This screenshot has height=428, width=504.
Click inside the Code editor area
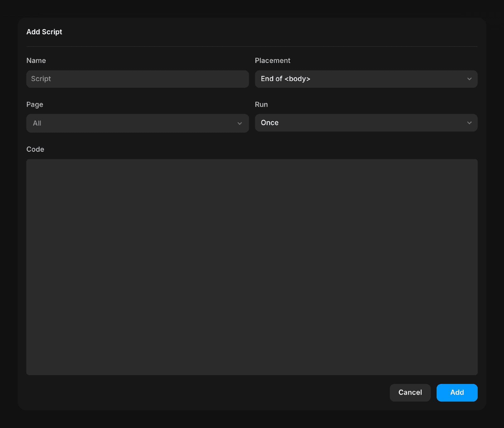pos(252,267)
